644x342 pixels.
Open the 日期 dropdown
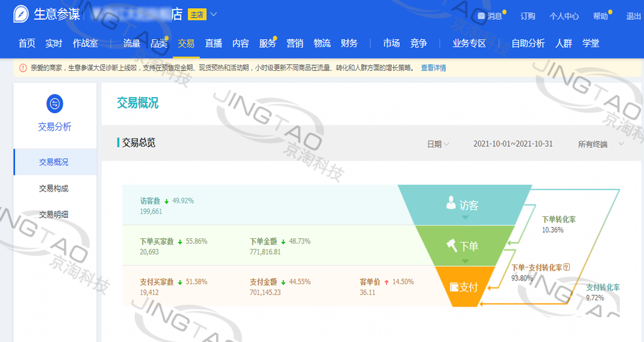point(438,144)
